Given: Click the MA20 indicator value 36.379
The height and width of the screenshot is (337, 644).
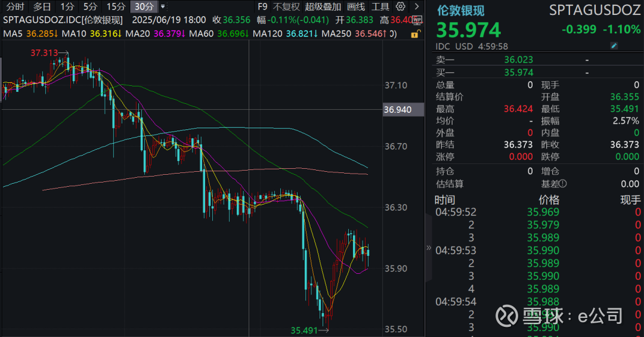Looking at the screenshot, I should coord(169,33).
